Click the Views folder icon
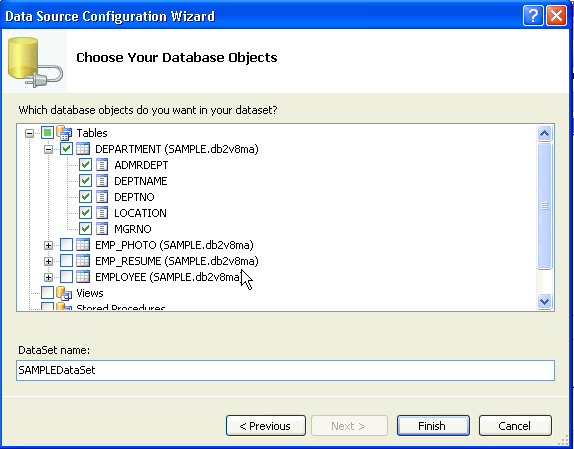 (64, 293)
